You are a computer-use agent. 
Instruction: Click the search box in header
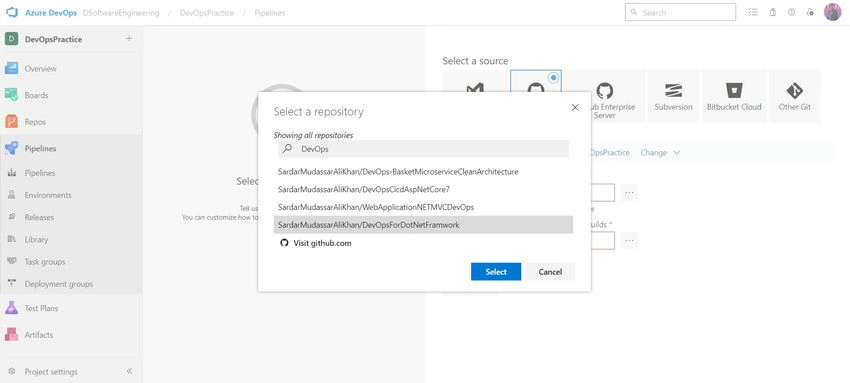(x=680, y=12)
